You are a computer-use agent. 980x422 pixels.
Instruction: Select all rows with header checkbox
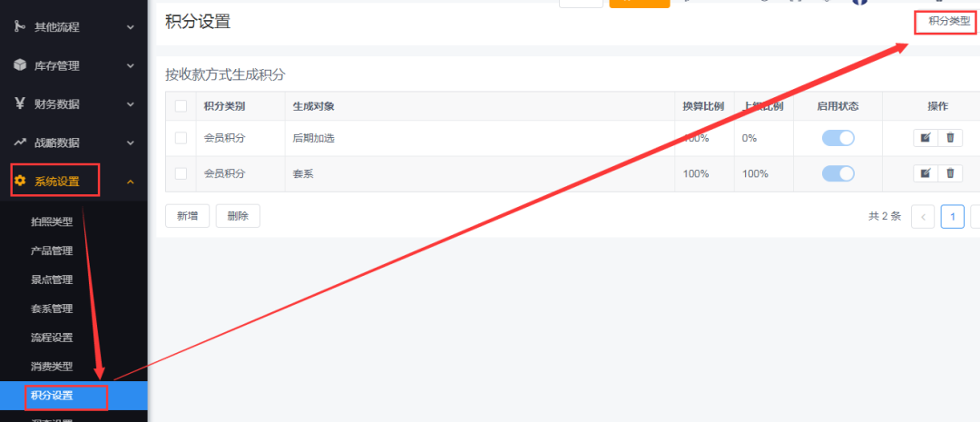coord(181,106)
